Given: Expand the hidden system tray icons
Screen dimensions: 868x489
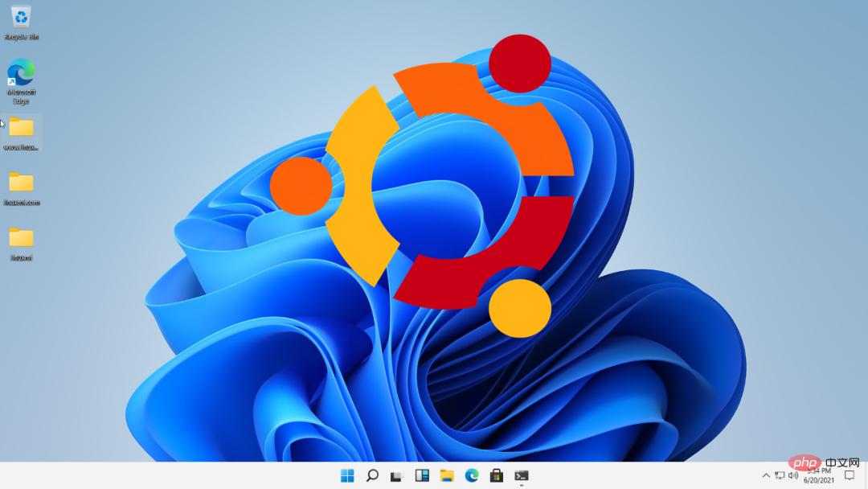Looking at the screenshot, I should 766,475.
